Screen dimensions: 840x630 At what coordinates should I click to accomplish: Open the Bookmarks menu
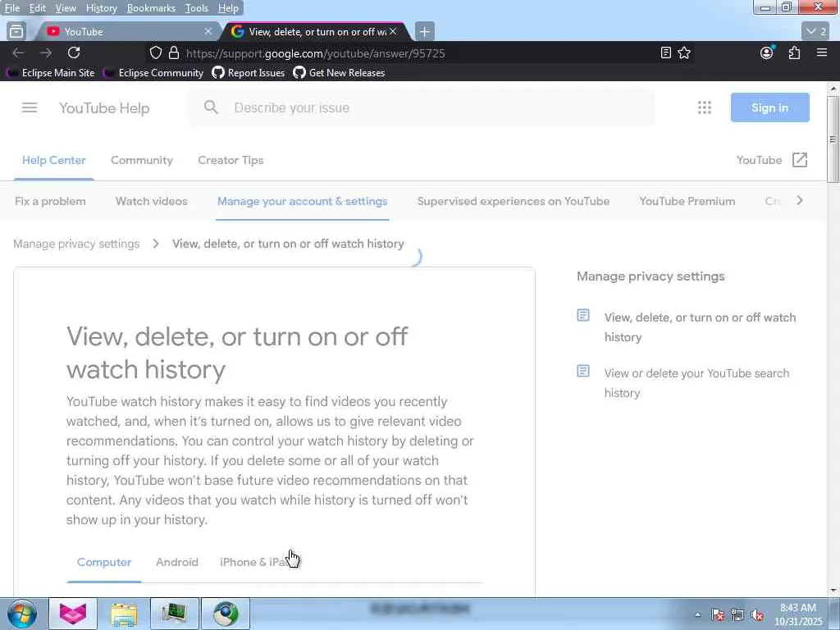coord(151,8)
